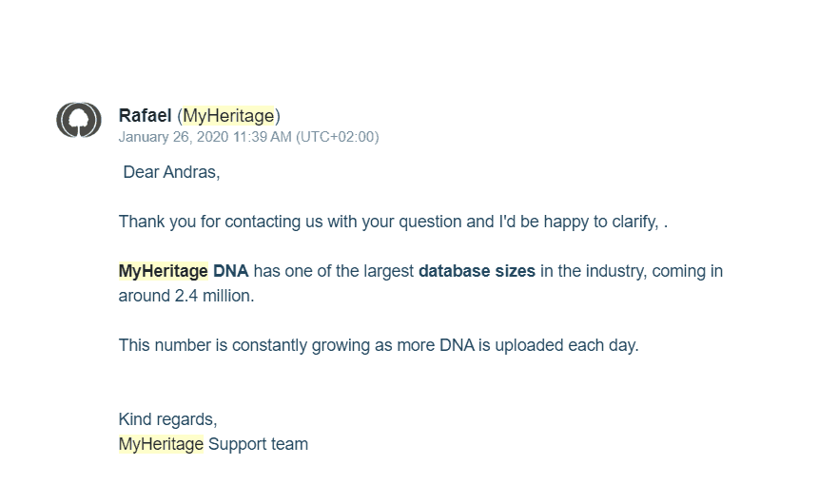Click the Thank you for contacting line
819x504 pixels.
coord(393,222)
